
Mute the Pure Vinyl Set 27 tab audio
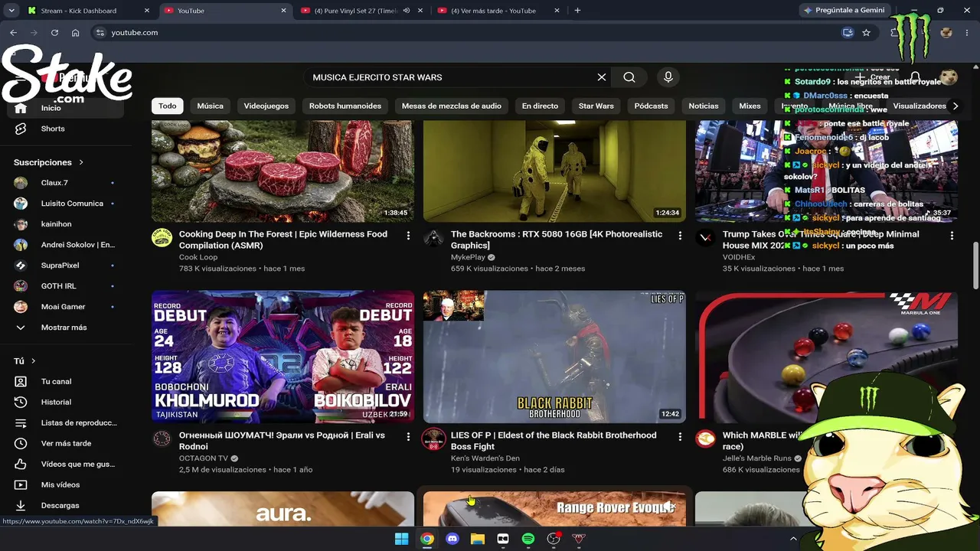(407, 11)
